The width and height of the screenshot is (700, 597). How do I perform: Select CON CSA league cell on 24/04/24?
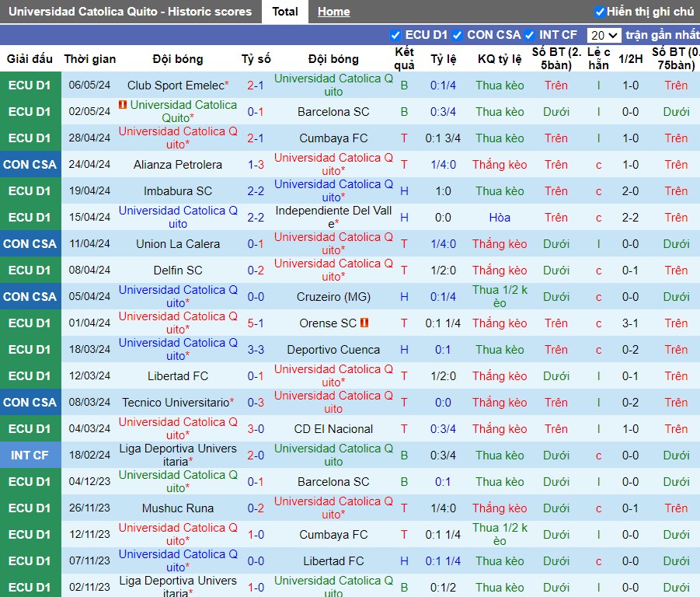click(30, 164)
